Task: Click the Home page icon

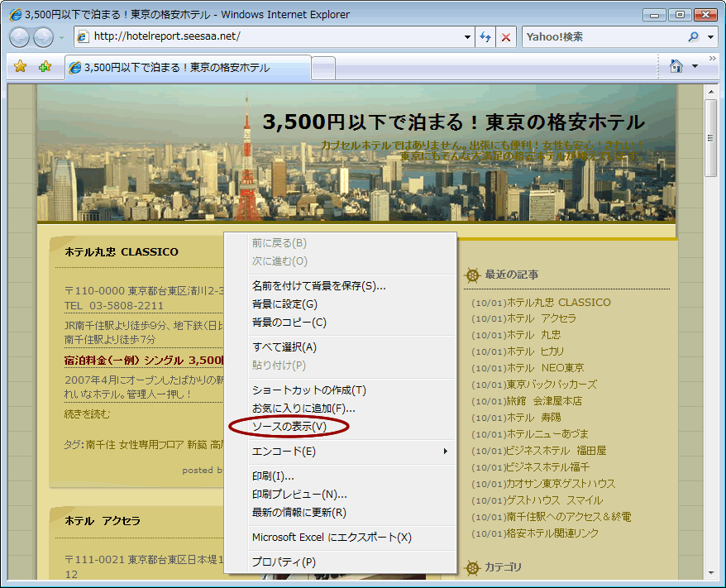Action: 676,66
